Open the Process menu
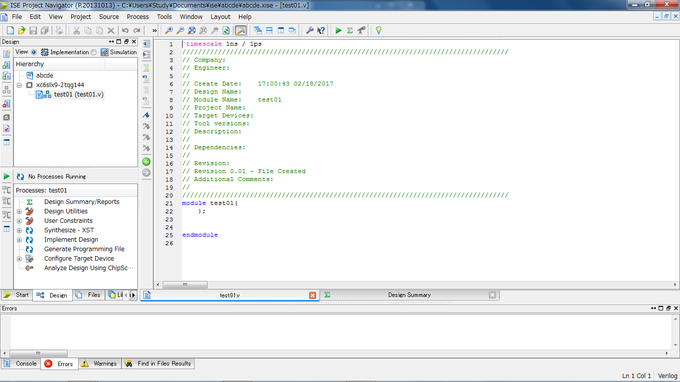This screenshot has height=382, width=680. tap(137, 16)
